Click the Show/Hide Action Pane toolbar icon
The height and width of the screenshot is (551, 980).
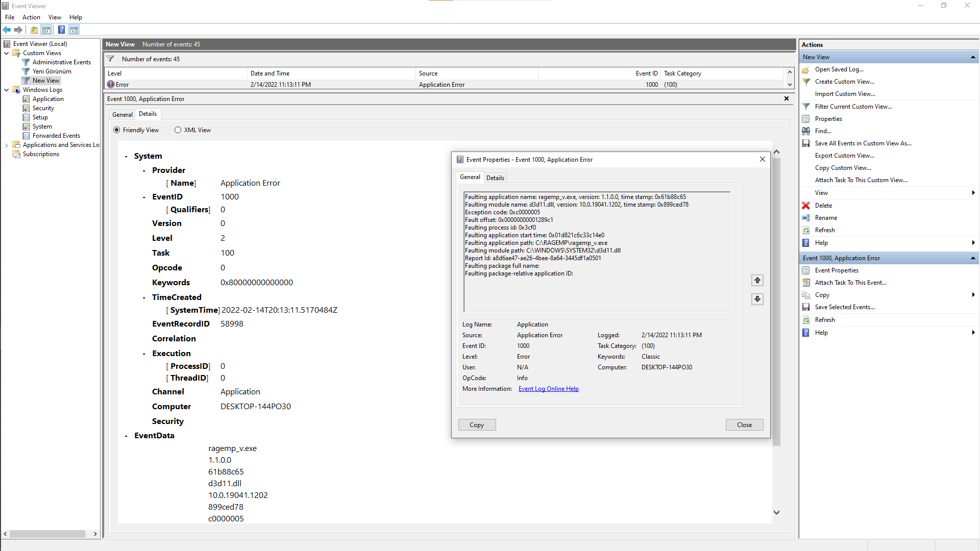click(74, 30)
